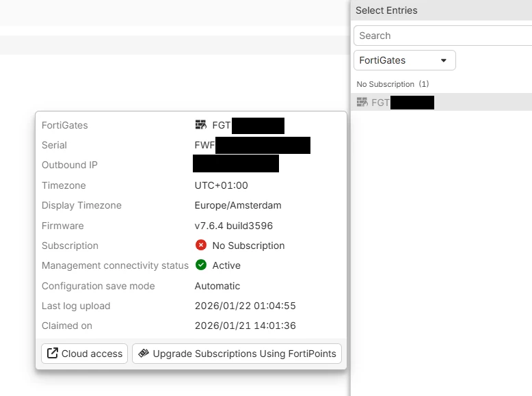Click the Firmware field label
Viewport: 532px width, 396px height.
(x=63, y=226)
